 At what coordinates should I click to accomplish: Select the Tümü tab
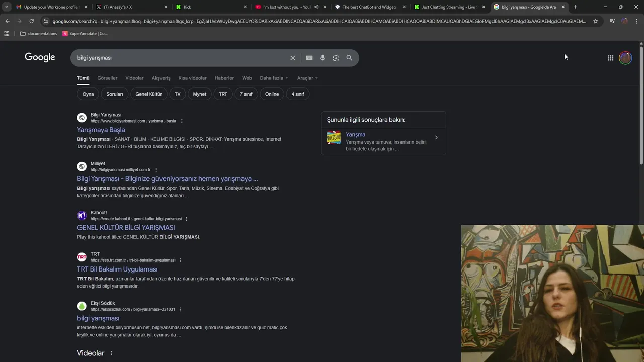(83, 78)
